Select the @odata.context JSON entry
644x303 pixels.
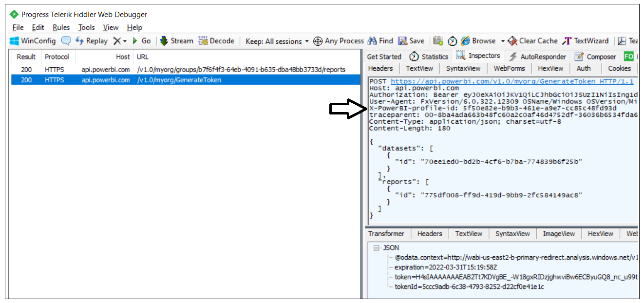(x=516, y=258)
